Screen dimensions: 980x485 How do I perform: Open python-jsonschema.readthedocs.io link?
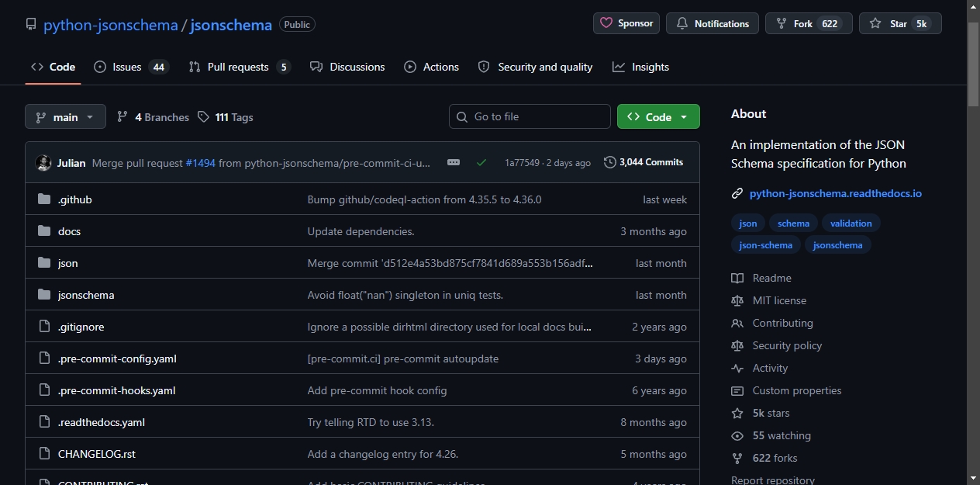[x=836, y=193]
